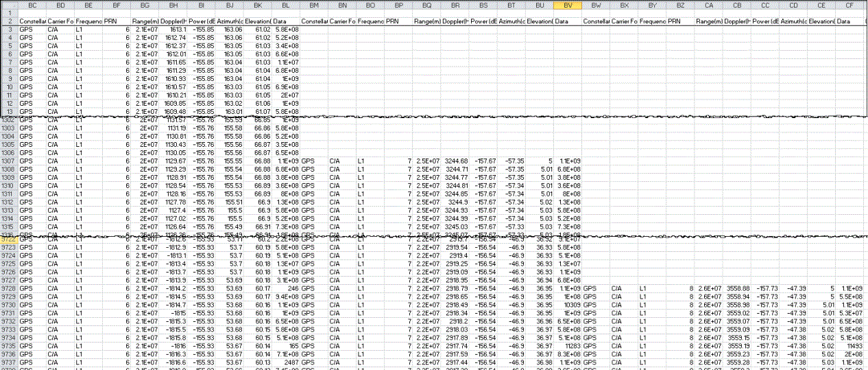Select row header 9733
868x370 pixels.
[x=9, y=329]
